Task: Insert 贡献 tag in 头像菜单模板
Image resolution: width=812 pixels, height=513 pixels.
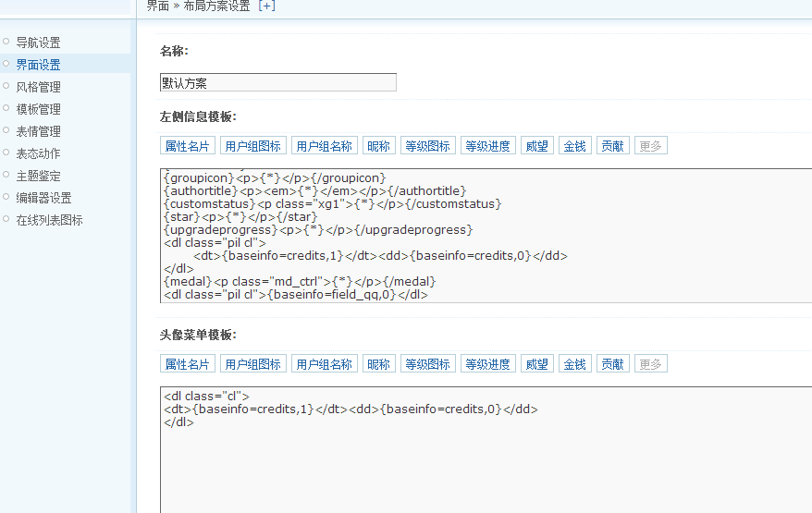Action: pos(612,364)
